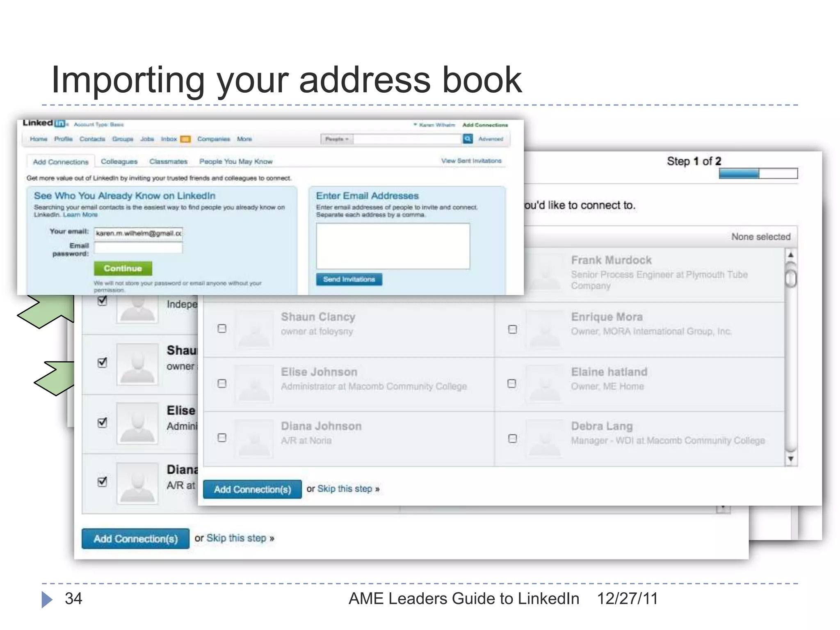The width and height of the screenshot is (840, 630).
Task: Click the contact list scroll down arrow
Action: pos(791,459)
